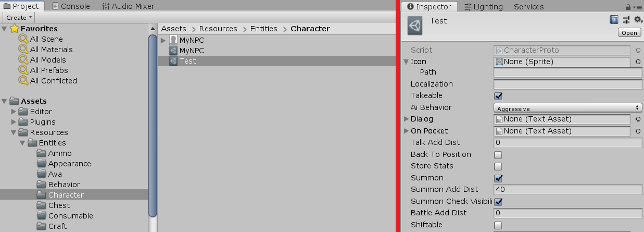Open the component help reference icon
This screenshot has height=232, width=644.
tap(614, 20)
